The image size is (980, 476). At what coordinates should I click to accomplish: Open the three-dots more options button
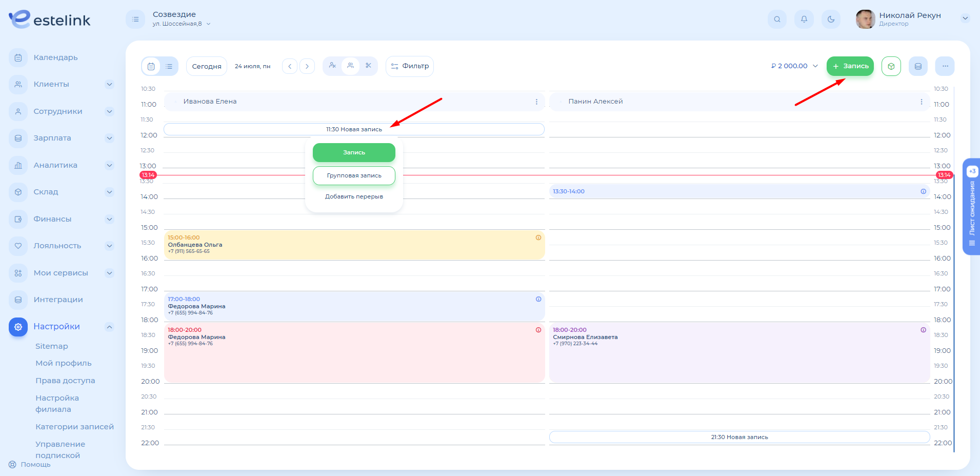coord(945,66)
